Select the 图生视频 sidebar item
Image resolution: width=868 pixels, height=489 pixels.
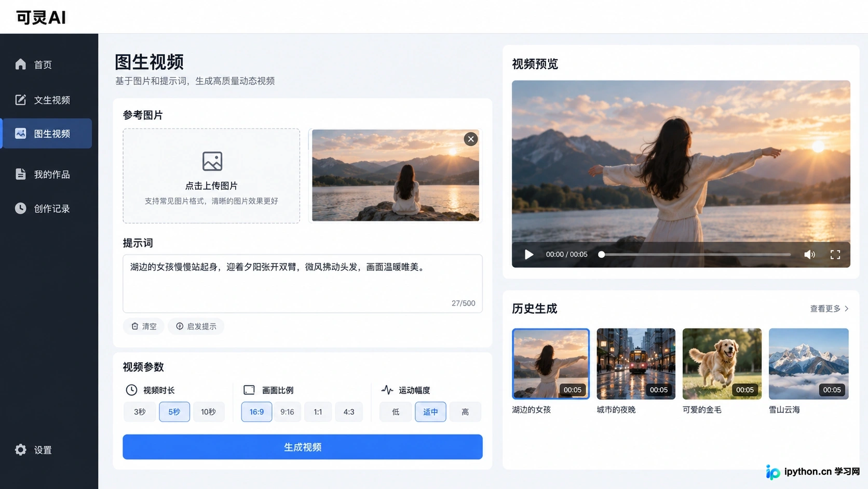[47, 134]
